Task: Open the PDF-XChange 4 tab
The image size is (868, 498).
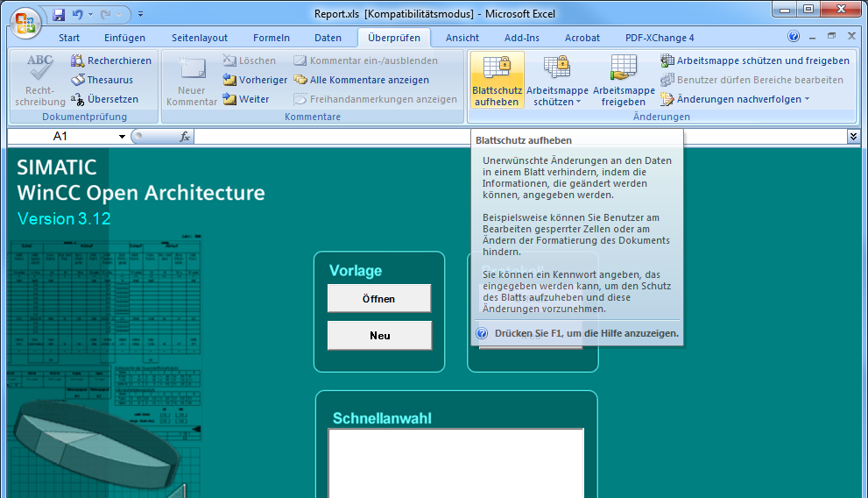Action: click(660, 38)
